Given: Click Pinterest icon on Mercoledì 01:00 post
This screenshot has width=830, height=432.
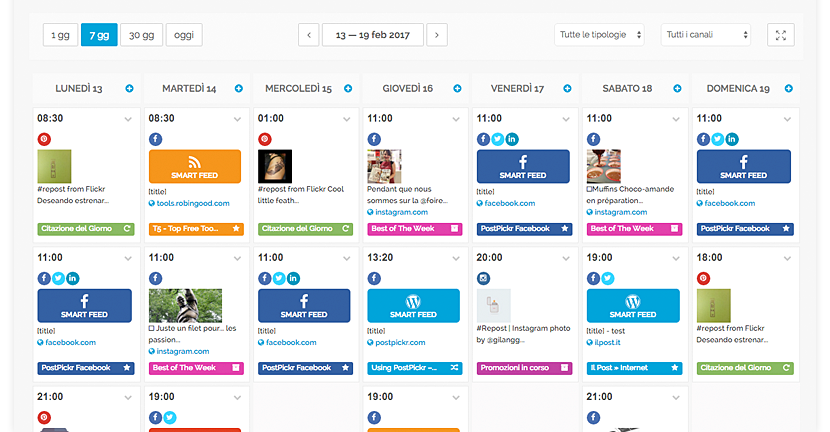Looking at the screenshot, I should pyautogui.click(x=265, y=139).
